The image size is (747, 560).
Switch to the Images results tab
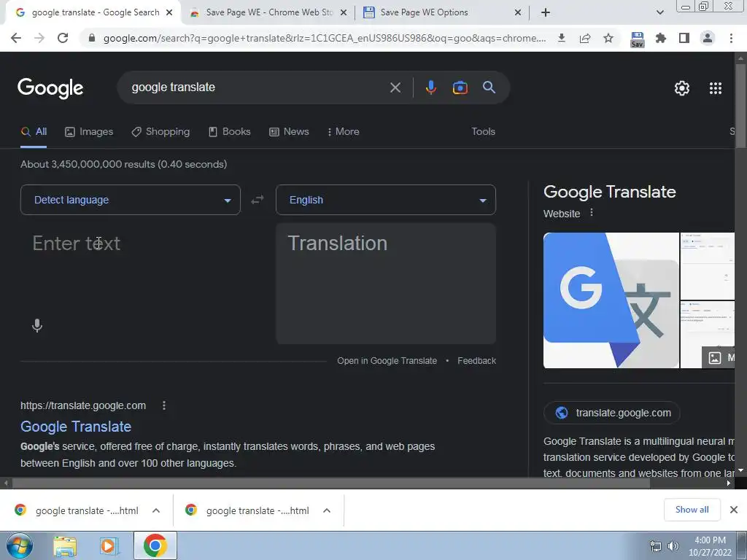[x=89, y=131]
